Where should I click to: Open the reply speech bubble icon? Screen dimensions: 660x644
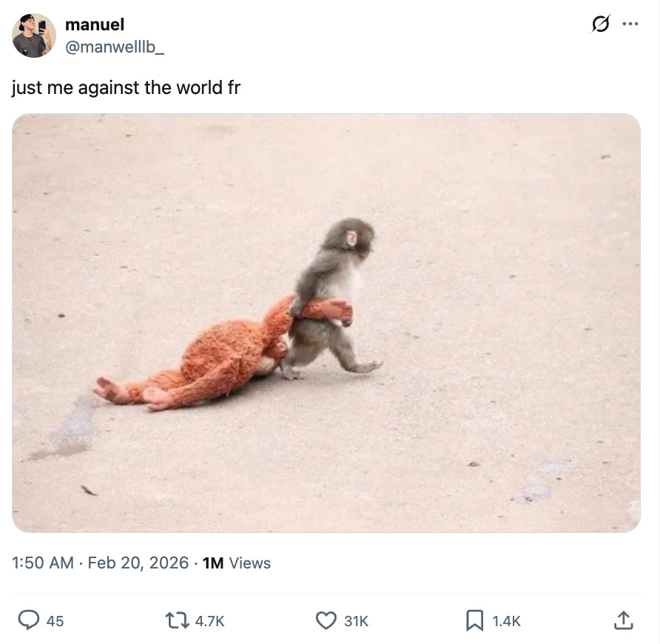pyautogui.click(x=29, y=620)
